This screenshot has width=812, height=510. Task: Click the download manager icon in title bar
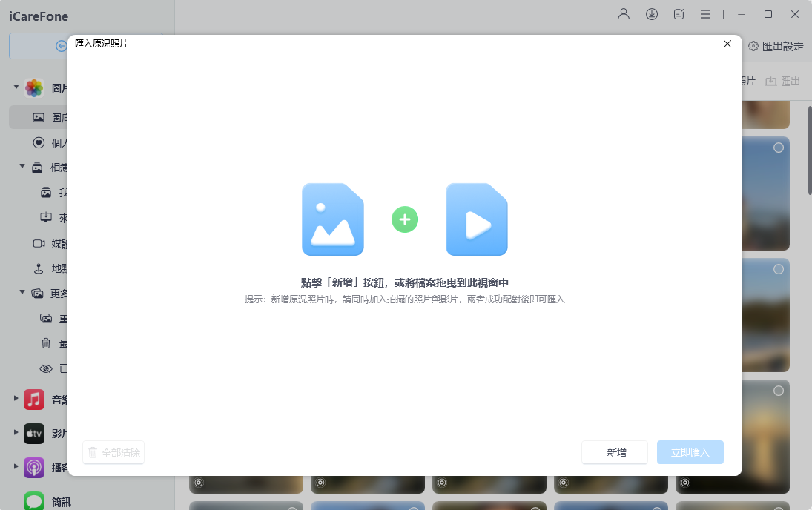coord(651,14)
